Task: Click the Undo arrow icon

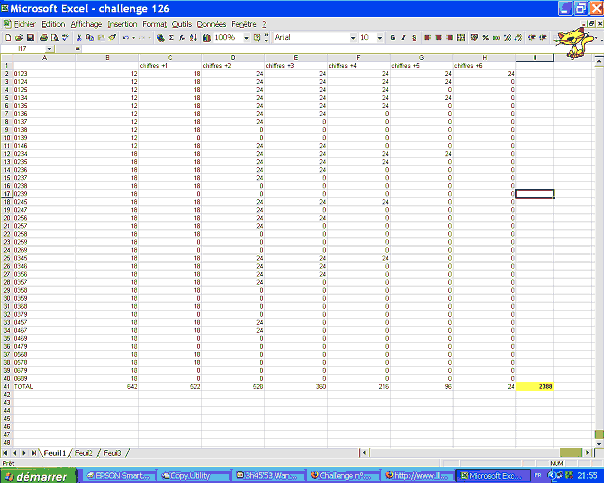Action: (x=125, y=37)
